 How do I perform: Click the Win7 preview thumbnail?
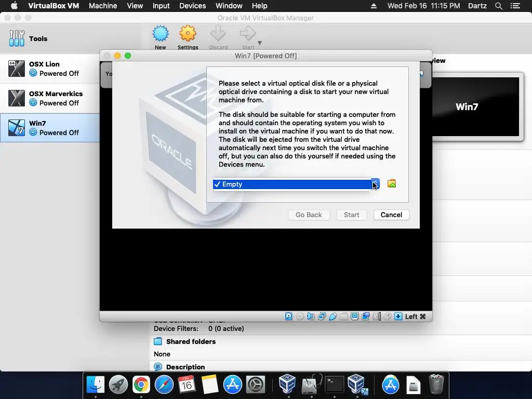click(475, 107)
